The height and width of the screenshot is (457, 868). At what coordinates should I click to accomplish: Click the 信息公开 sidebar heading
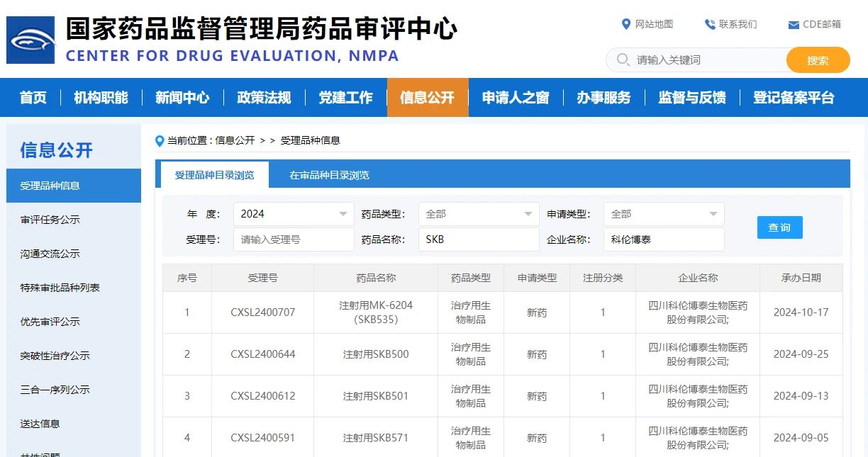click(x=57, y=150)
